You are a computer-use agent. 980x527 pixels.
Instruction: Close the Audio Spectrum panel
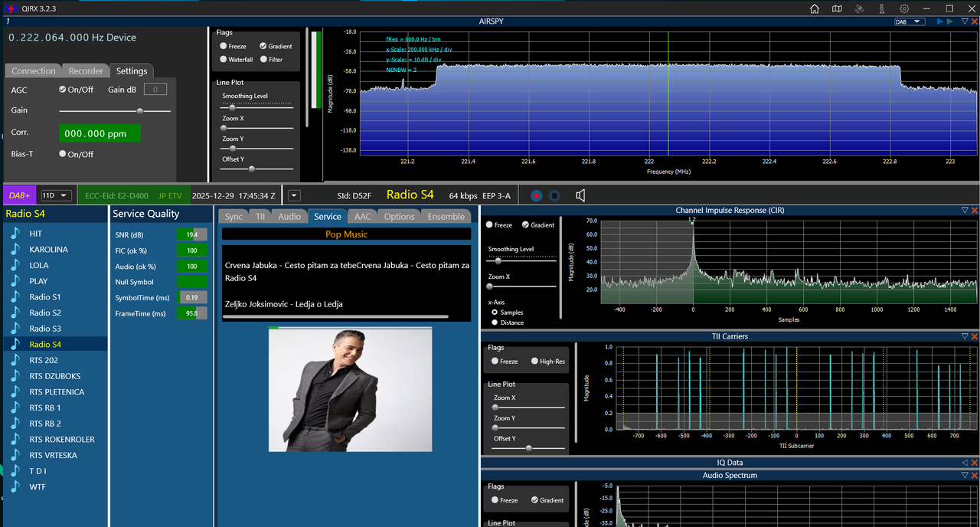(x=975, y=476)
